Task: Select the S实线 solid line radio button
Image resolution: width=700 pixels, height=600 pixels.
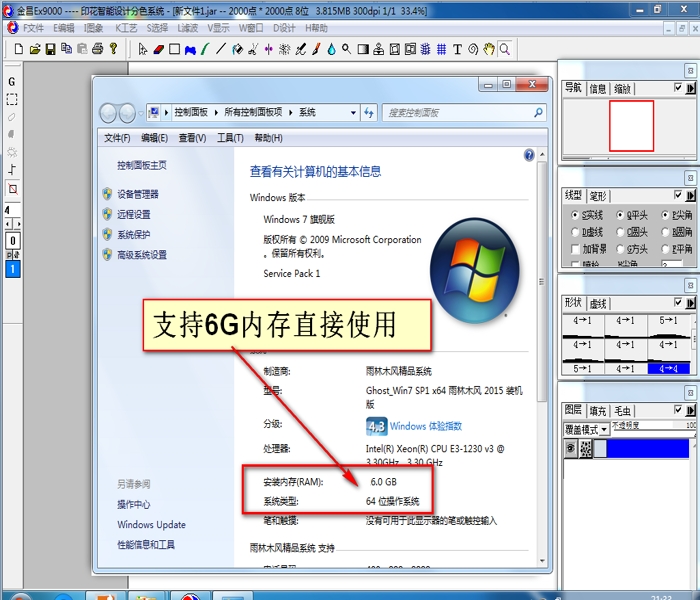Action: coord(575,215)
